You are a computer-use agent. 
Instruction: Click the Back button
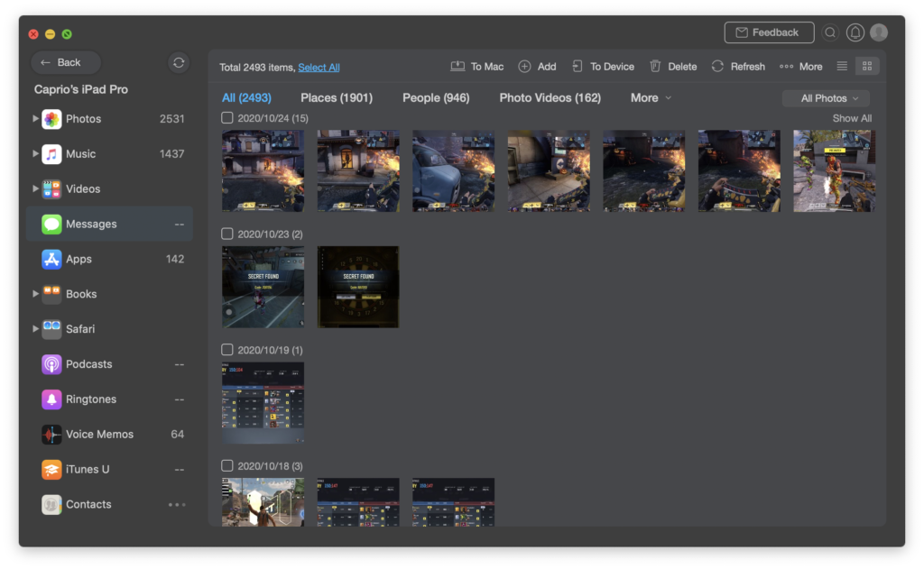coord(65,62)
